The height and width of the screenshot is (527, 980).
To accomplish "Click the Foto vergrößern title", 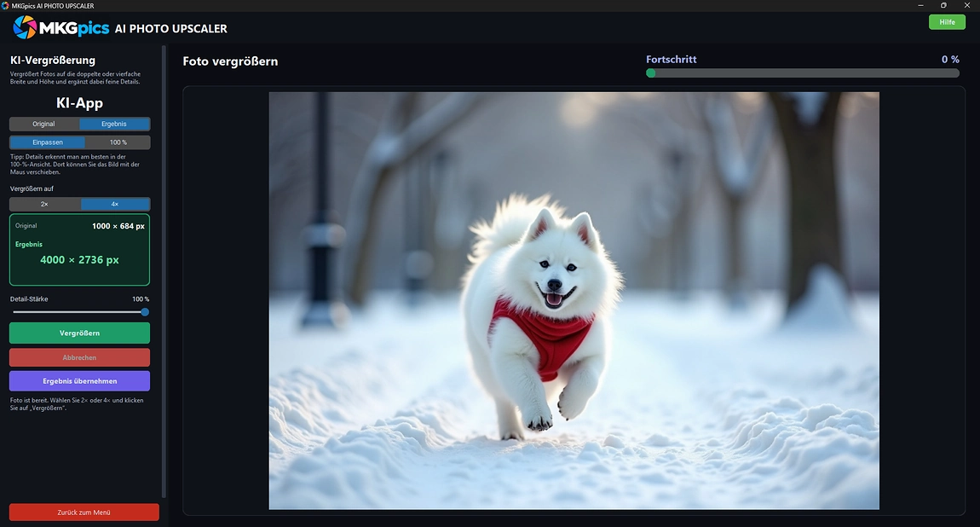I will coord(230,61).
